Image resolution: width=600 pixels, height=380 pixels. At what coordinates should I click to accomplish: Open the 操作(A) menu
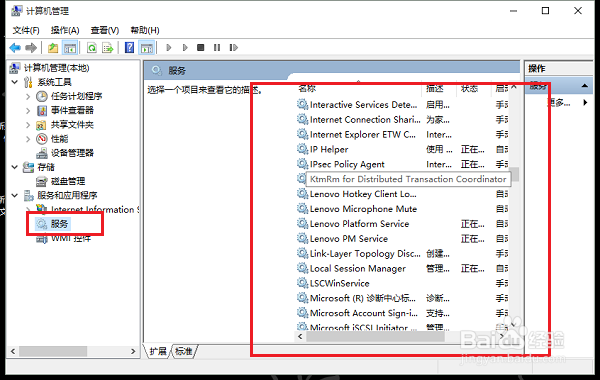tap(65, 30)
